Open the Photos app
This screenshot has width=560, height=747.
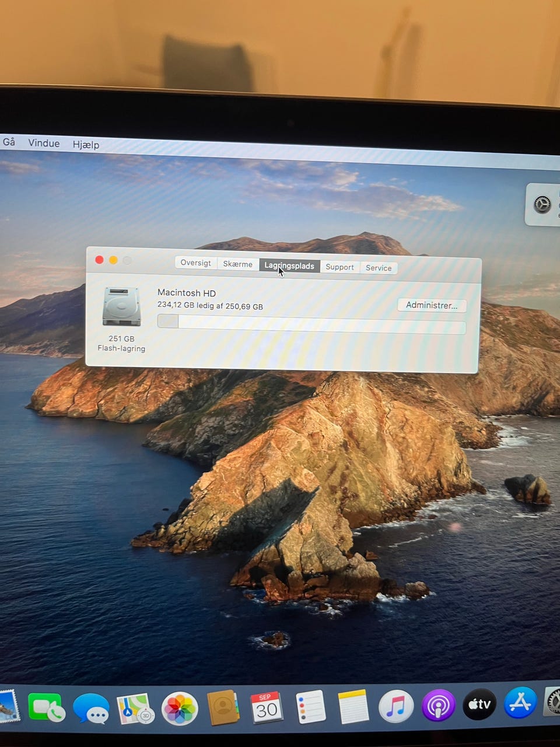click(180, 709)
